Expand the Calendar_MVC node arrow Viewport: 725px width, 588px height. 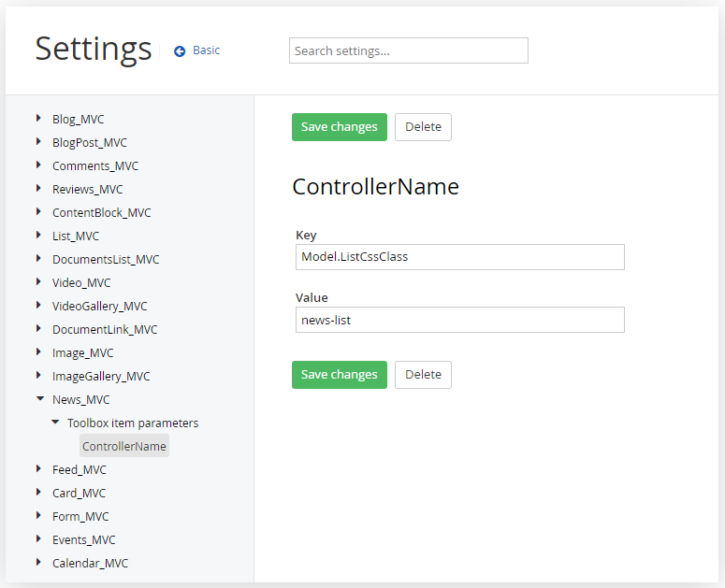38,563
